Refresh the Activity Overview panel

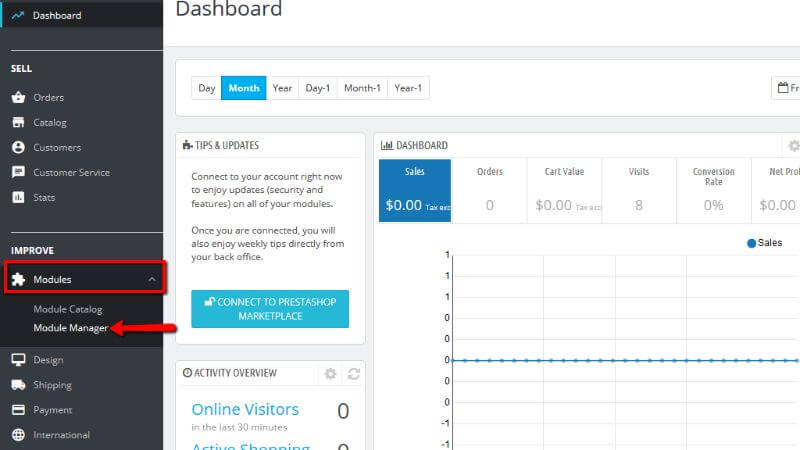[x=354, y=374]
